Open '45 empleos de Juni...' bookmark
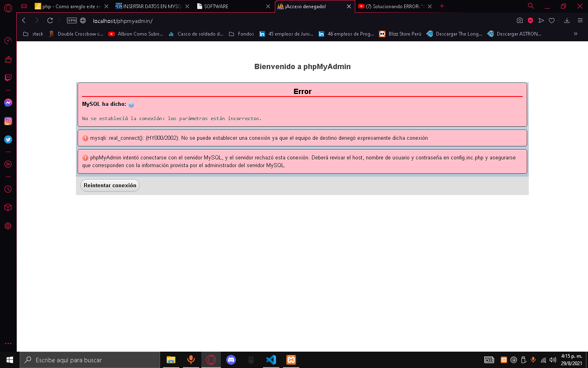The image size is (588, 368). tap(286, 34)
